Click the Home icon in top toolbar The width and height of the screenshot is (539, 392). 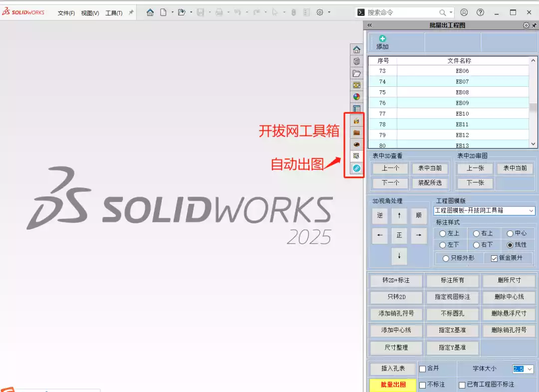click(150, 12)
